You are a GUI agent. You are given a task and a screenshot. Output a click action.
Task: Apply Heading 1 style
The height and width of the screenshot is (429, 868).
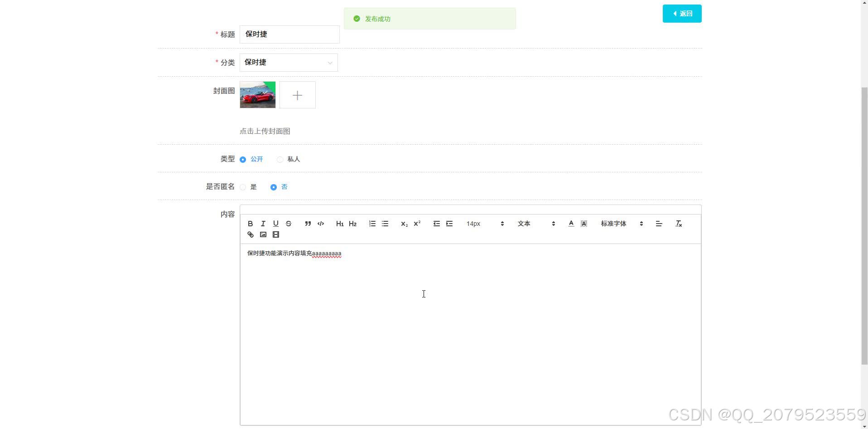340,224
